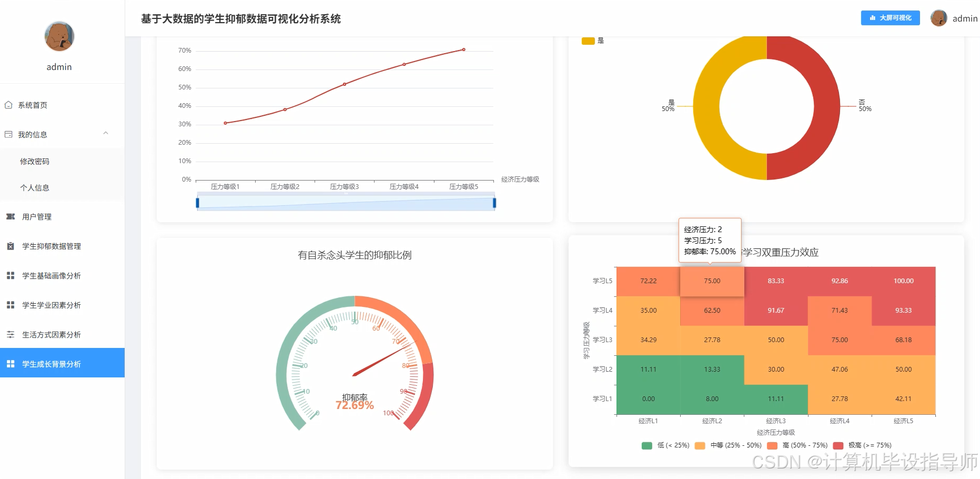The height and width of the screenshot is (479, 980).
Task: Click heatmap cell with value 62.50
Action: 712,311
